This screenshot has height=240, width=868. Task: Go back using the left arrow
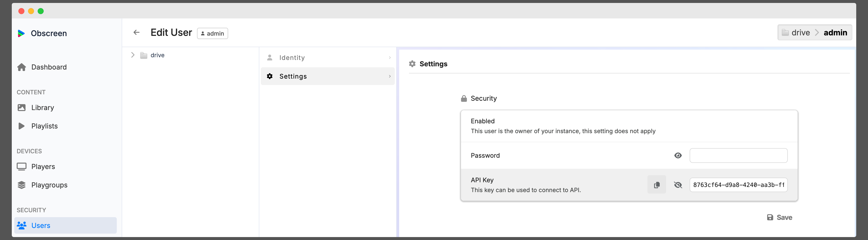(x=136, y=32)
